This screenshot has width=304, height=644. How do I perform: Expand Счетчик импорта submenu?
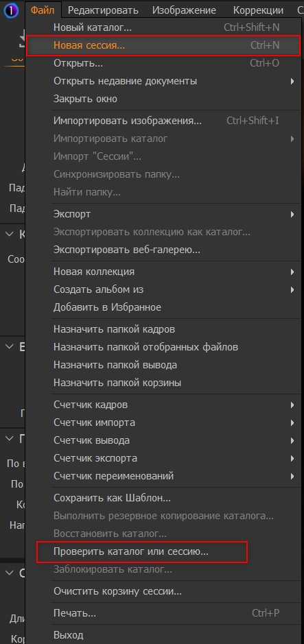tap(163, 422)
